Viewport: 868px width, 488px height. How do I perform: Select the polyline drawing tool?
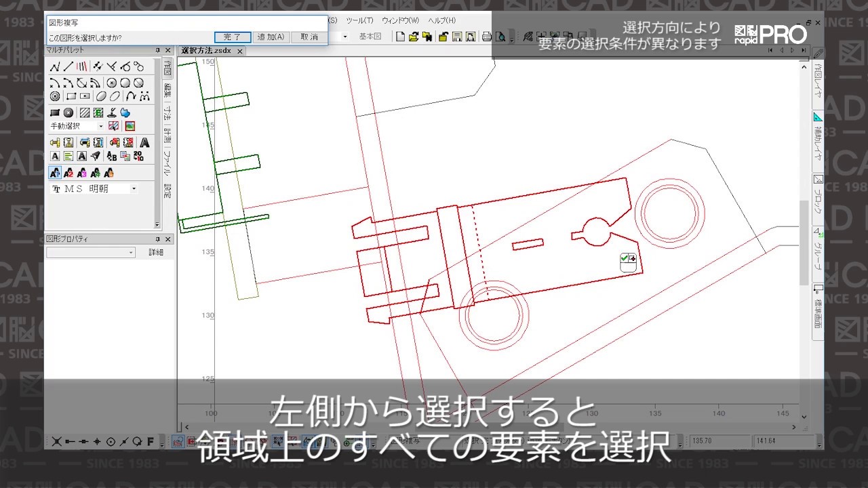pyautogui.click(x=56, y=66)
